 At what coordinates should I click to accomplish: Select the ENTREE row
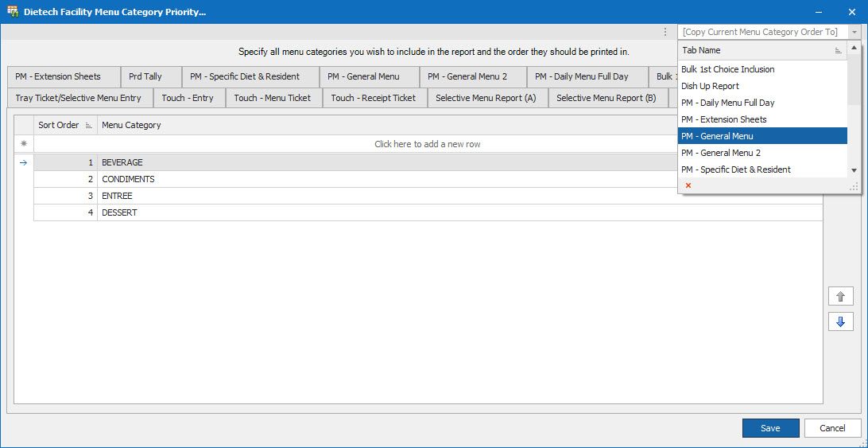coord(428,197)
